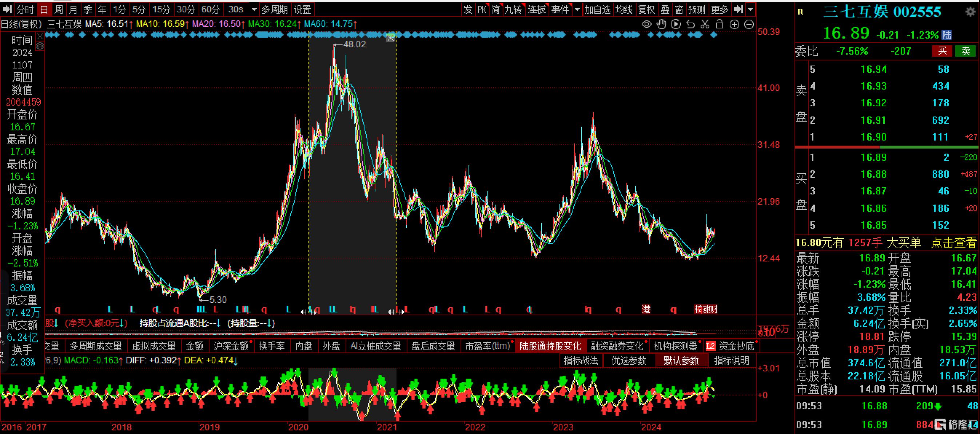
Task: Click the 港 marker on chart bottom
Action: (x=646, y=309)
